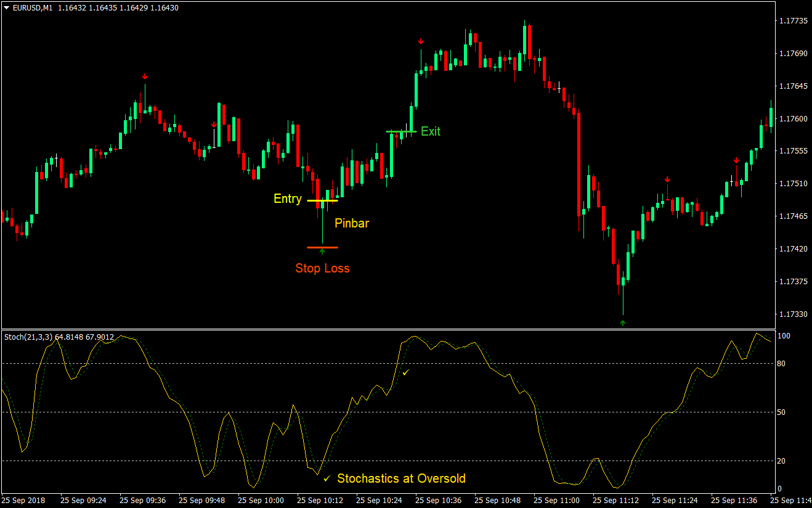Click the 1.17600 price axis label

(793, 119)
